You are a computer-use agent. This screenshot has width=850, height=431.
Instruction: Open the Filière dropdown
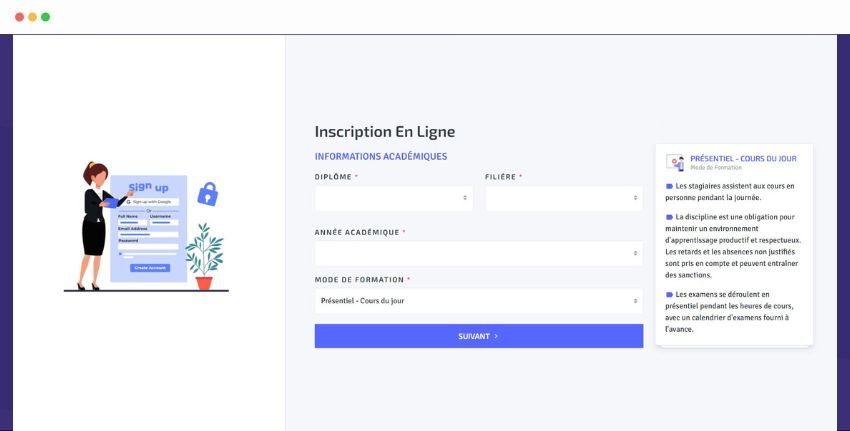564,198
